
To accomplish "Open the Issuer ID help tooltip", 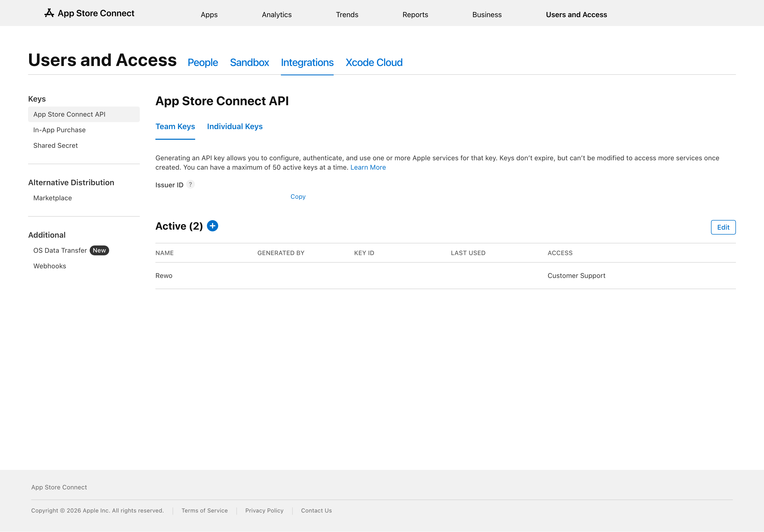I will [190, 184].
